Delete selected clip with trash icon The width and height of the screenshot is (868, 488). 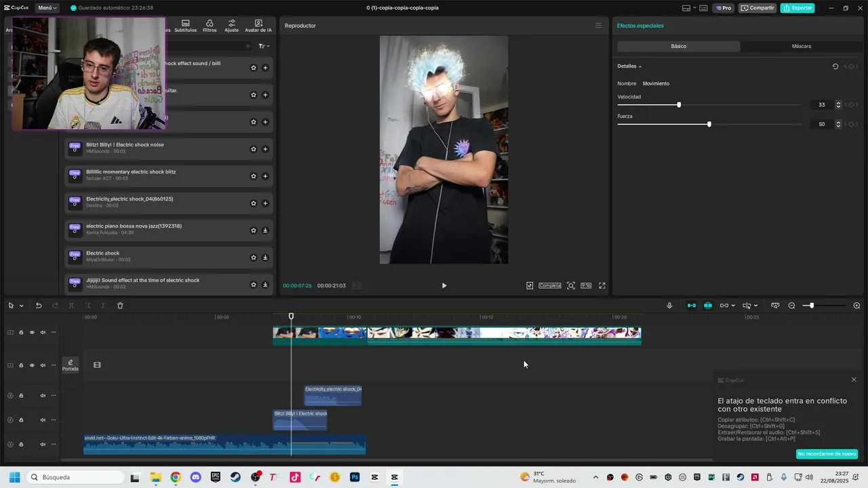click(120, 306)
